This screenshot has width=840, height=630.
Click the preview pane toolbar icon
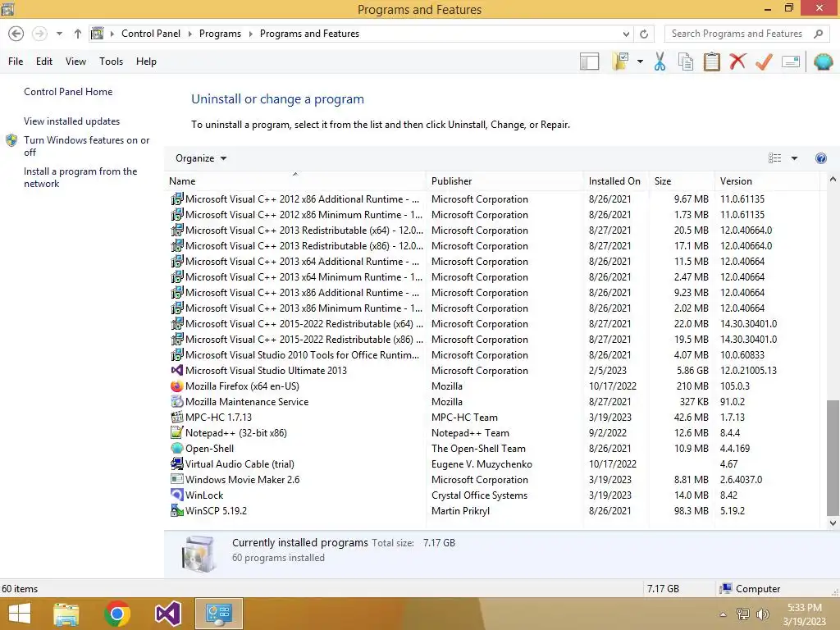(x=589, y=62)
